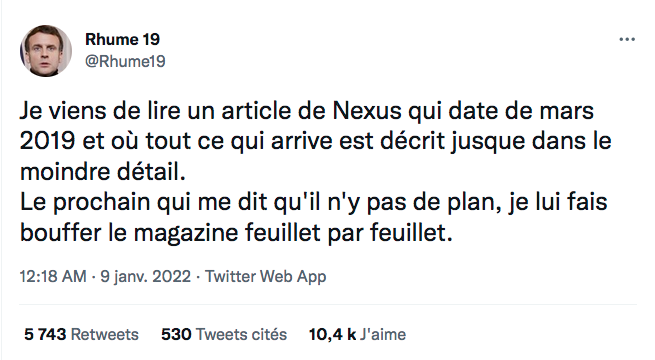Click the Rhume 19 profile avatar
Screen dimensions: 655x360
(46, 51)
